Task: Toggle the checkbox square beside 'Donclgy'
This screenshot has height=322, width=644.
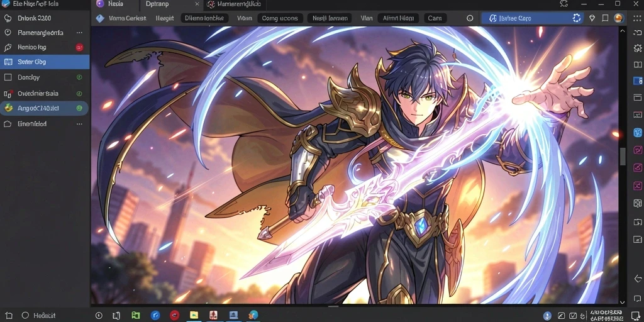Action: tap(8, 77)
